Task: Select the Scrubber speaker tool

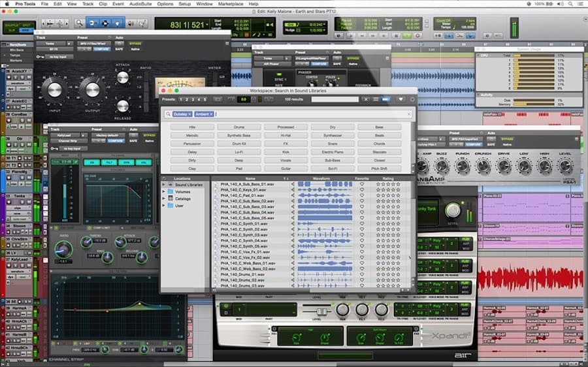Action: [x=131, y=24]
